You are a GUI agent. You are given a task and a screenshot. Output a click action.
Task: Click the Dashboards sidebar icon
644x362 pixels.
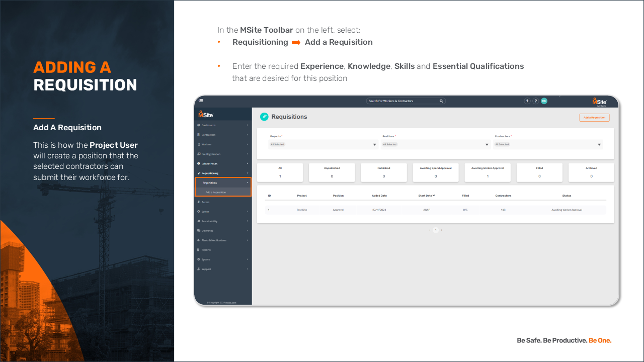tap(199, 125)
